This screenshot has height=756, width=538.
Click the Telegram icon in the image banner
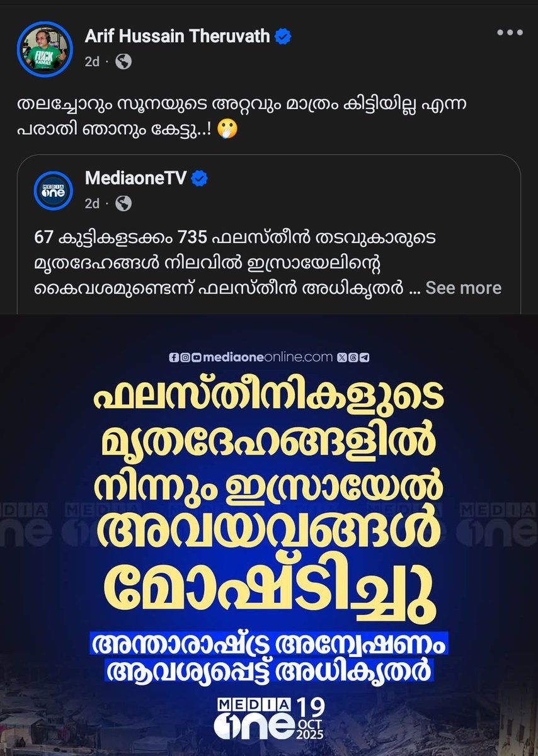coord(364,357)
